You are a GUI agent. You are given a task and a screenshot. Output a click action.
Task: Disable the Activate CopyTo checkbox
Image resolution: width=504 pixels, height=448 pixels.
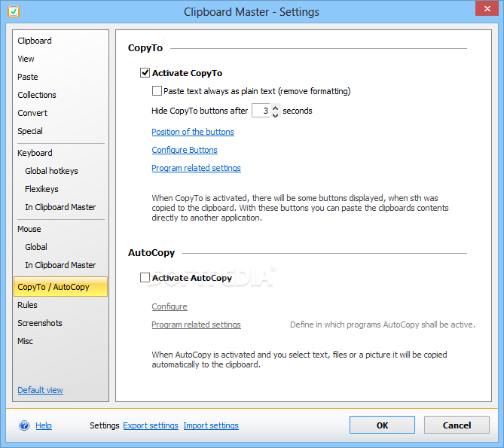point(145,73)
